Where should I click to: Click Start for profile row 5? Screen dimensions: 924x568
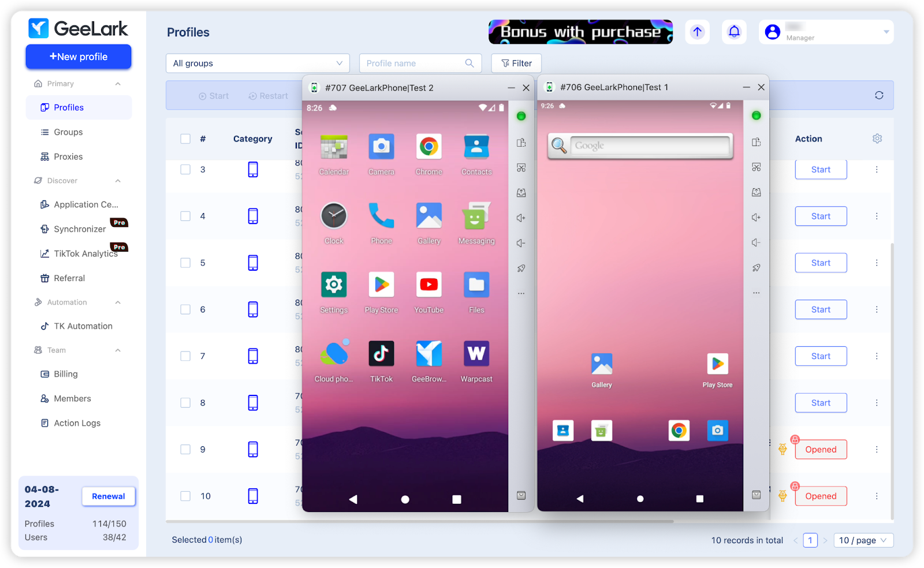[x=821, y=263]
